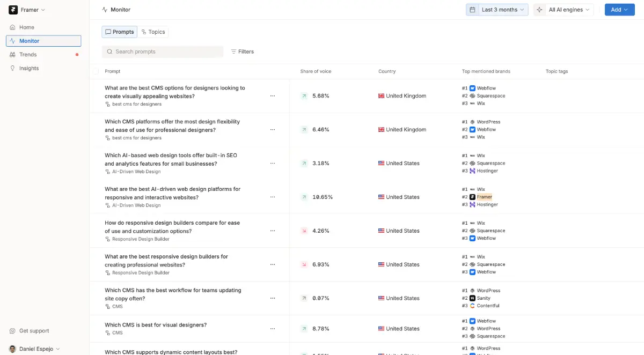
Task: Click the sparkle icon beside AI engines
Action: pyautogui.click(x=539, y=10)
